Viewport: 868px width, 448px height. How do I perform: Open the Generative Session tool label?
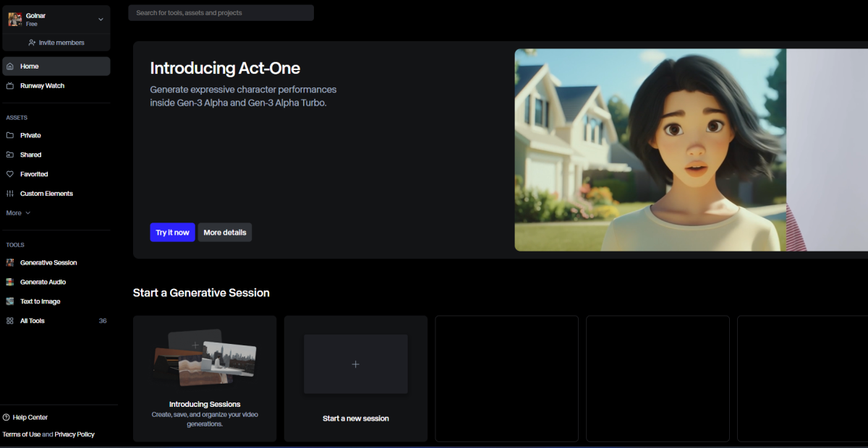pos(48,263)
